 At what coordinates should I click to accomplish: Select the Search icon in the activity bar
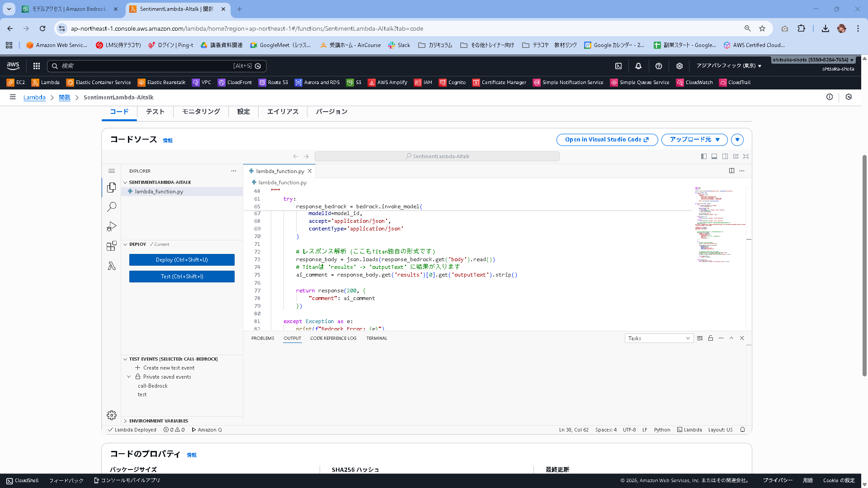point(112,207)
